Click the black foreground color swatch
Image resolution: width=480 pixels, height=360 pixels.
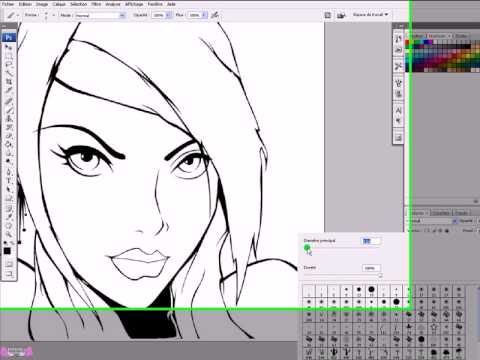7,251
